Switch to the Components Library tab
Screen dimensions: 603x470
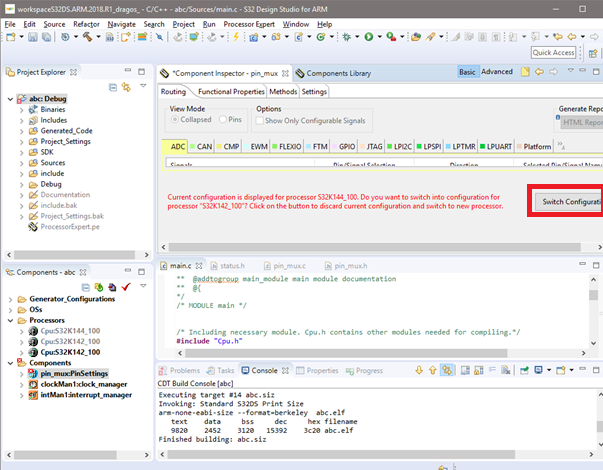point(333,73)
